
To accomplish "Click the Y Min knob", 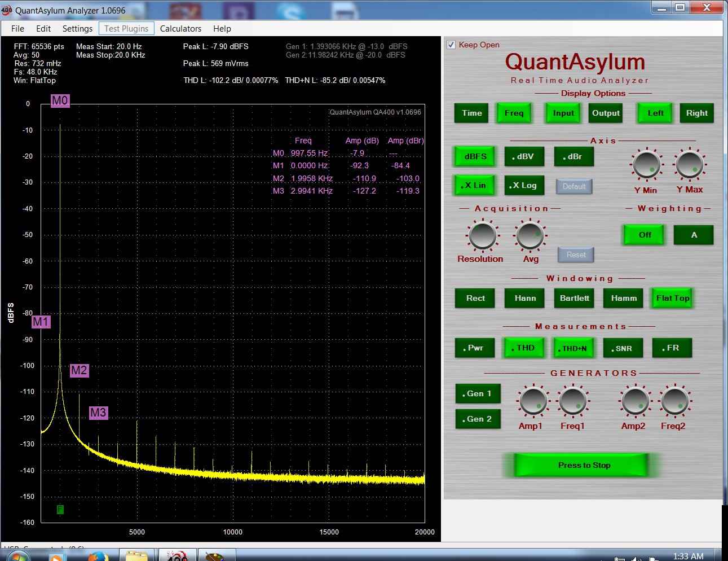I will coord(646,165).
